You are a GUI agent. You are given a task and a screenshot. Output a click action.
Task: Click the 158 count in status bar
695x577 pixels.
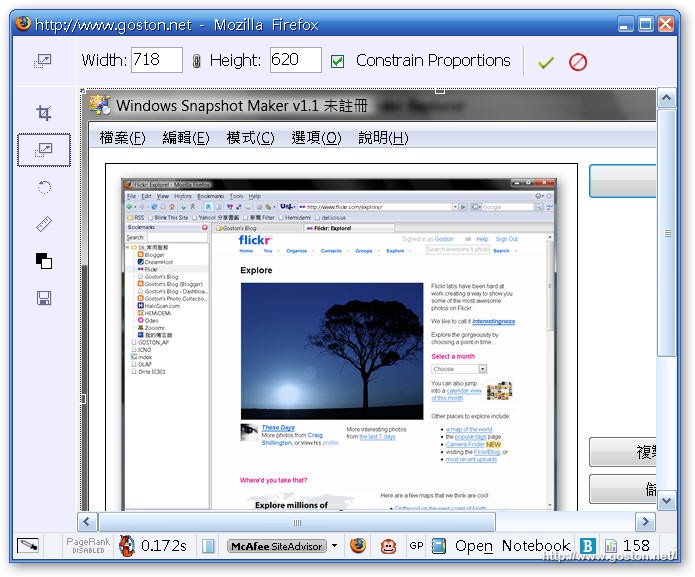[636, 546]
